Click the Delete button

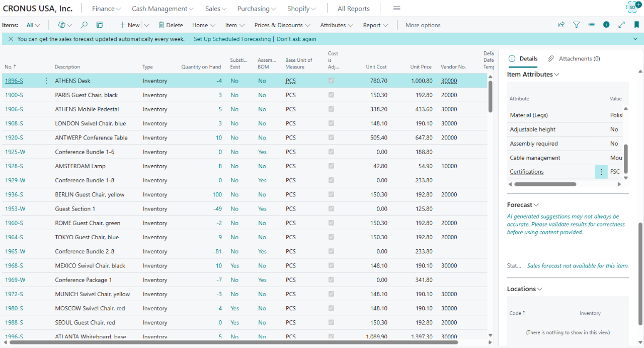170,25
